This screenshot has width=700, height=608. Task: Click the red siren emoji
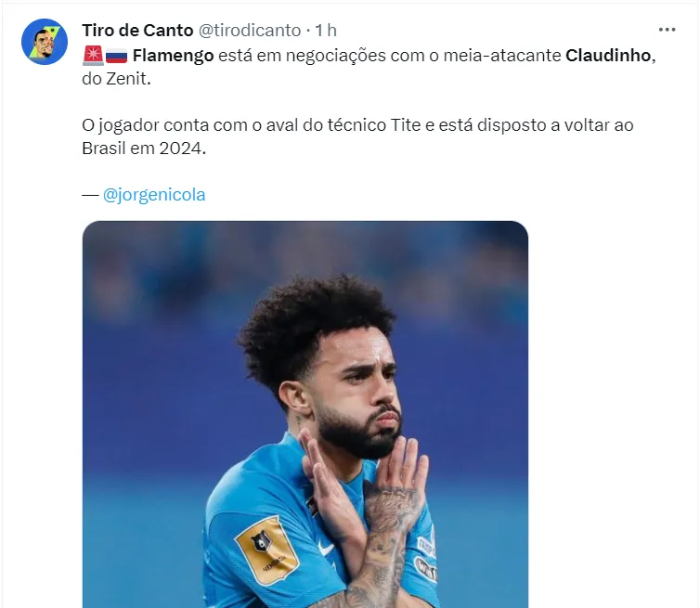pos(94,56)
